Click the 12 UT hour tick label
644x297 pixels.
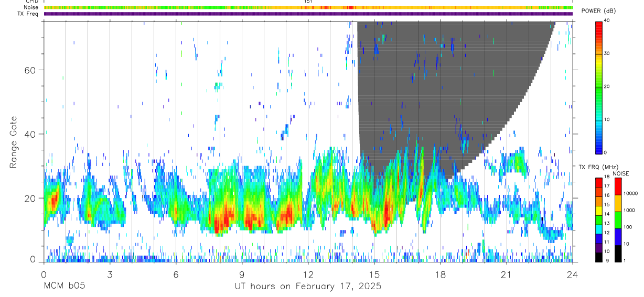click(308, 274)
